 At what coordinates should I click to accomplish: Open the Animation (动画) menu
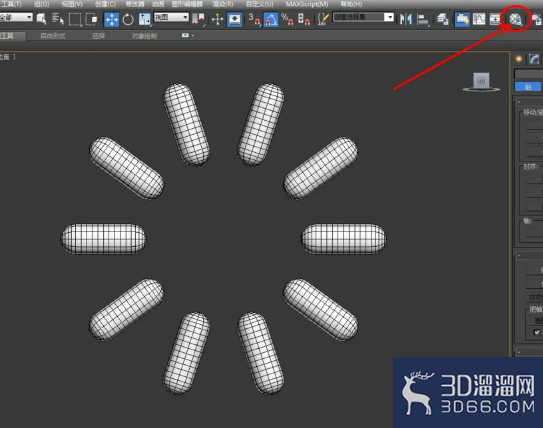point(158,4)
